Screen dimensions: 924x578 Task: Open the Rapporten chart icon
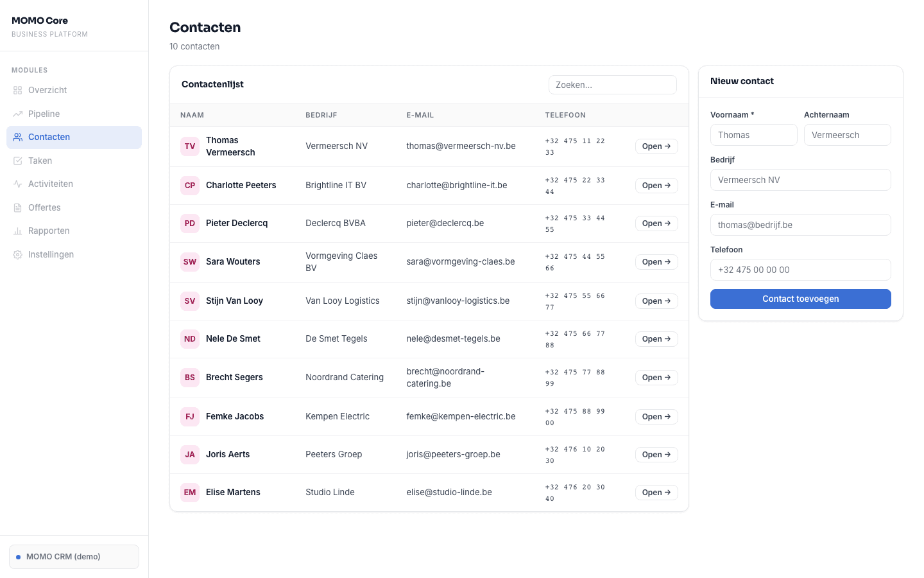pyautogui.click(x=17, y=231)
